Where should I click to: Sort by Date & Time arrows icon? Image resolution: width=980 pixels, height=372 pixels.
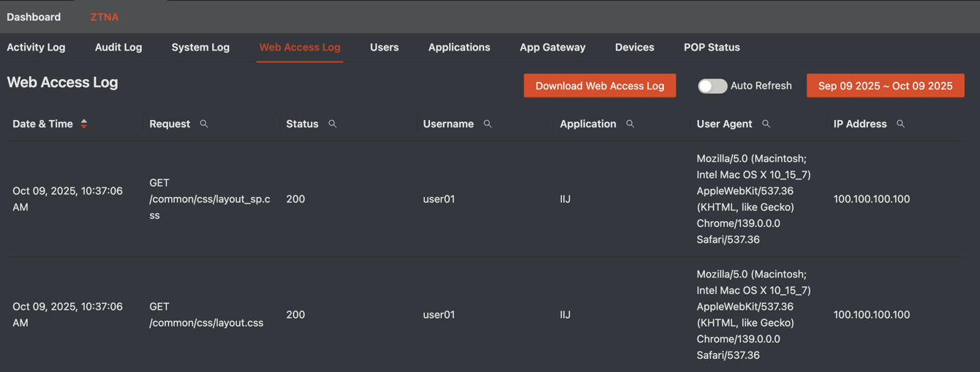[x=84, y=124]
